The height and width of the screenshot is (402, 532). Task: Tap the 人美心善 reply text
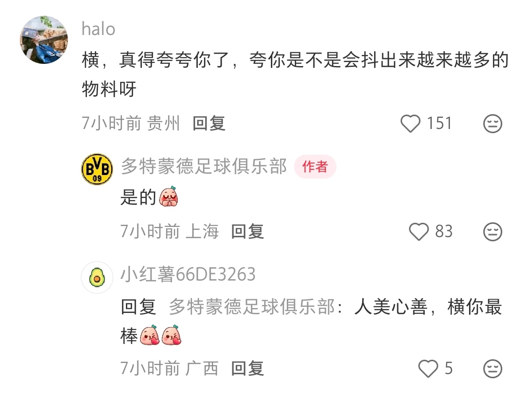coord(311,321)
